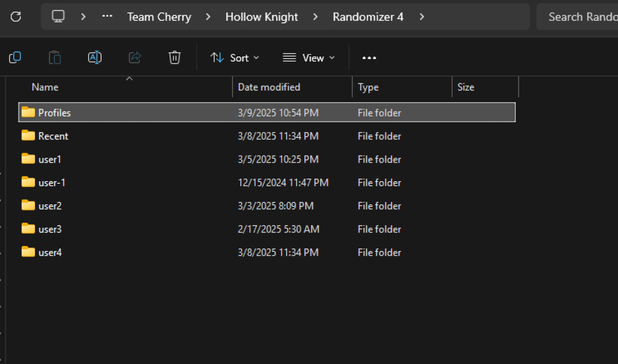This screenshot has width=618, height=364.
Task: Click the Refresh icon in address bar
Action: pyautogui.click(x=16, y=17)
